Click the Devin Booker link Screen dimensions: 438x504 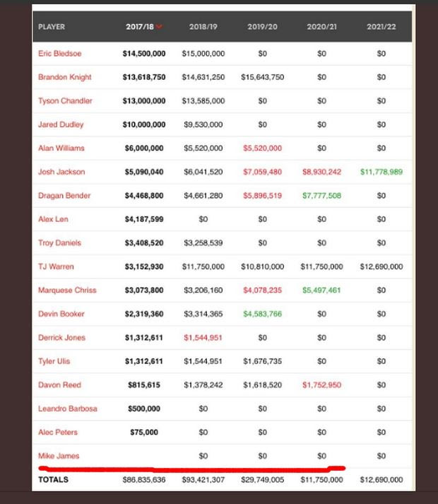(x=61, y=314)
